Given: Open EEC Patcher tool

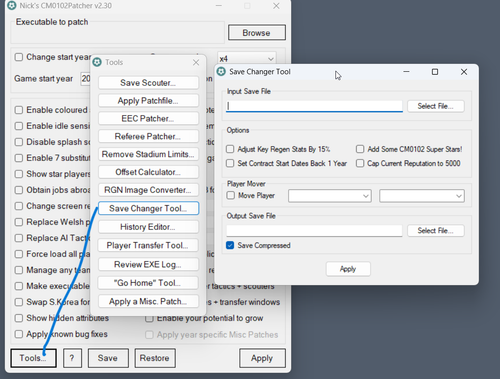Looking at the screenshot, I should (x=148, y=118).
